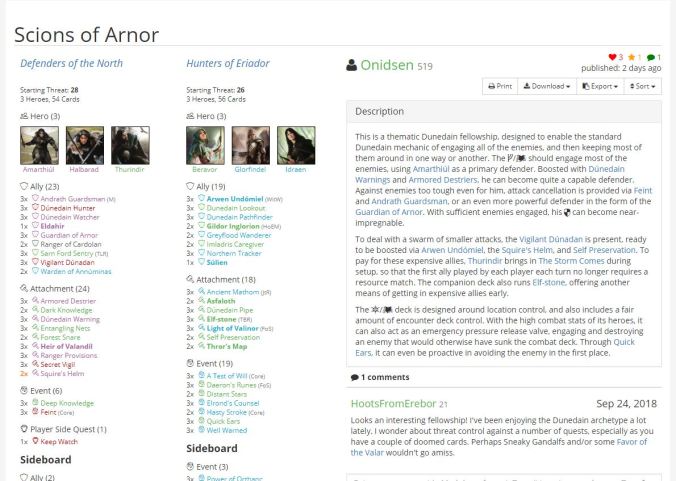This screenshot has width=676, height=481.
Task: Open the Súlien ally card
Action: (x=217, y=262)
